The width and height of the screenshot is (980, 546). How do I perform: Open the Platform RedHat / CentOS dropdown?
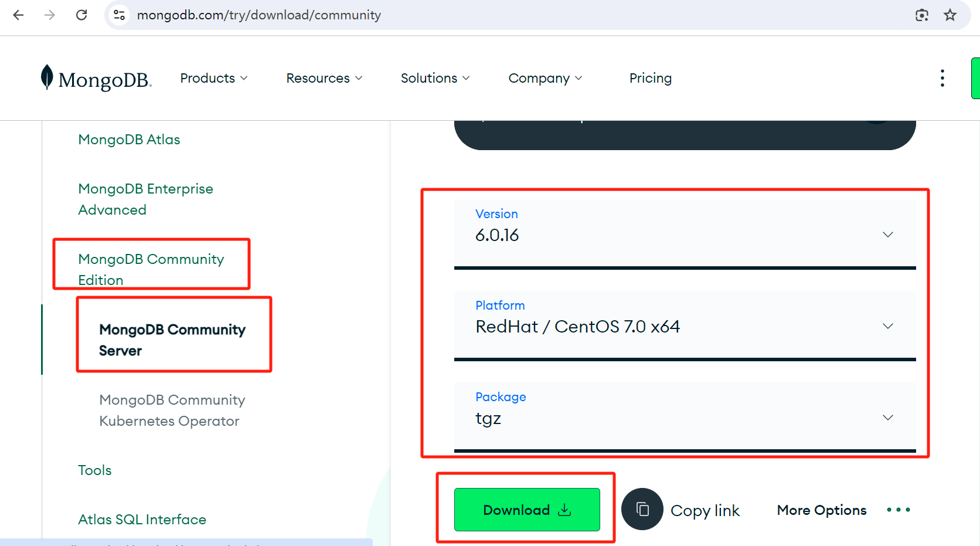click(x=685, y=325)
